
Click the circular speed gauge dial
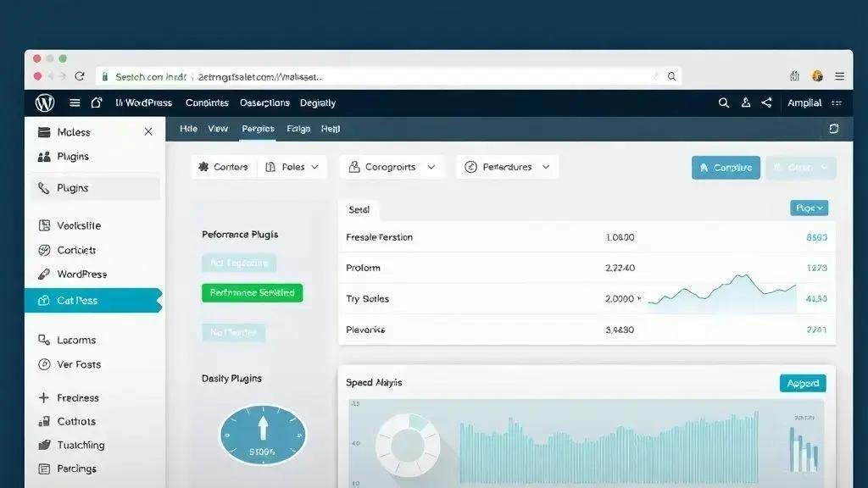pyautogui.click(x=263, y=435)
